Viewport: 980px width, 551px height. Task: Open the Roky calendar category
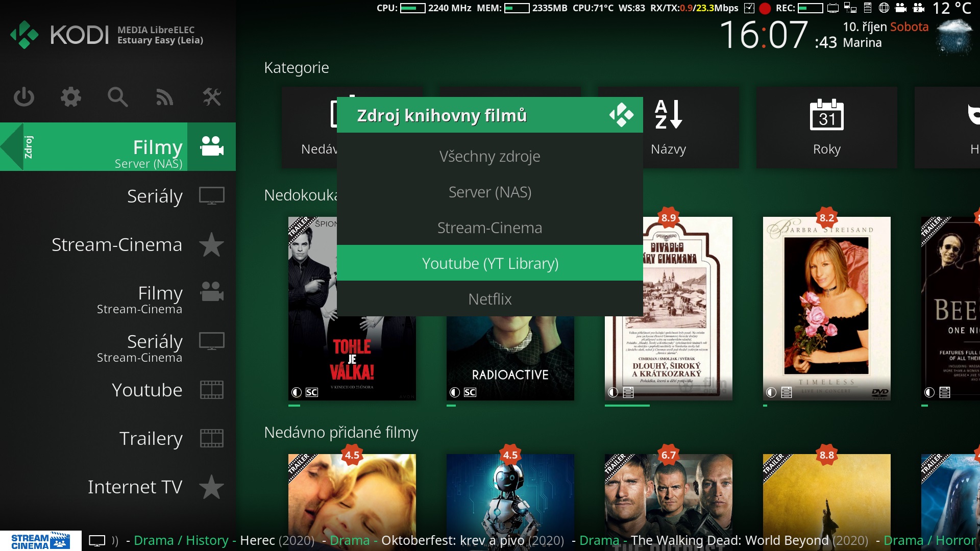[x=826, y=128]
